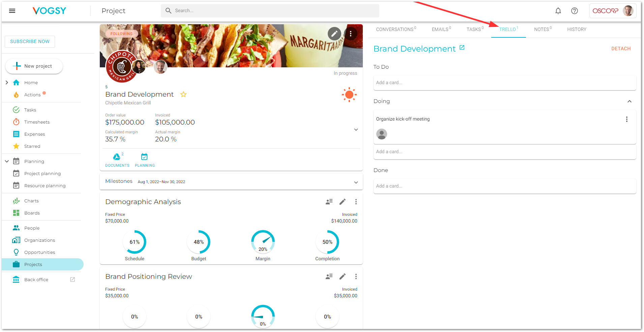Click Demographic Analysis 48% Budget gauge
This screenshot has width=644, height=332.
[199, 242]
